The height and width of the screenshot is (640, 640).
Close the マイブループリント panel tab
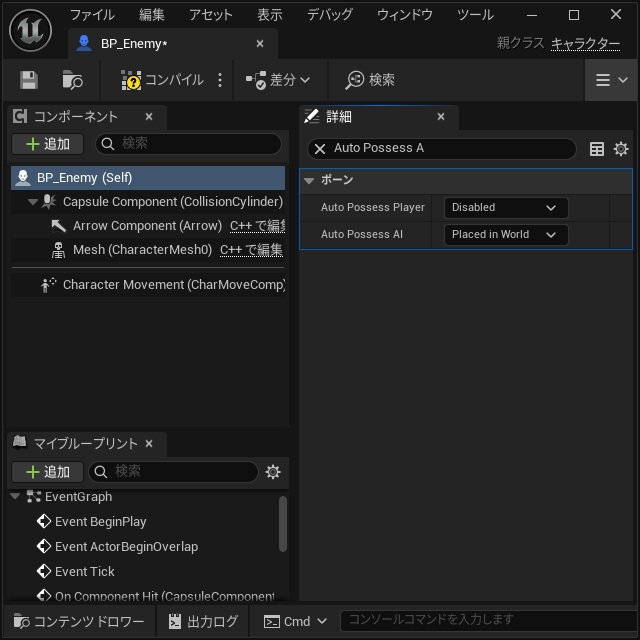coord(149,443)
